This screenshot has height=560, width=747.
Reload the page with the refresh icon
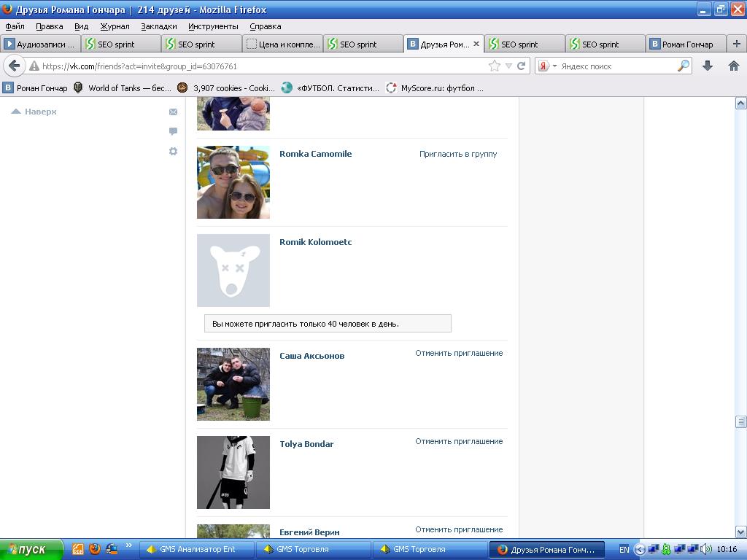click(x=521, y=66)
